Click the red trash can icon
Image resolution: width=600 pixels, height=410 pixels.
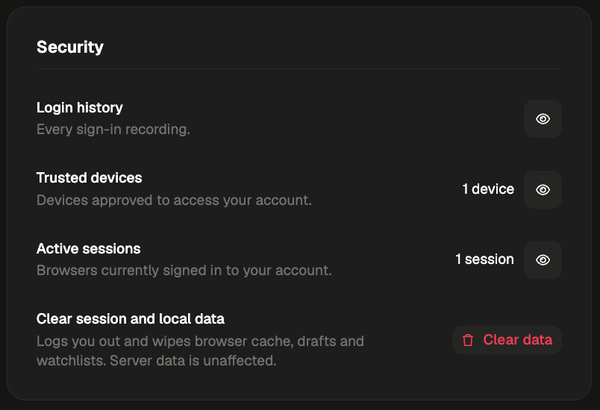click(x=468, y=340)
